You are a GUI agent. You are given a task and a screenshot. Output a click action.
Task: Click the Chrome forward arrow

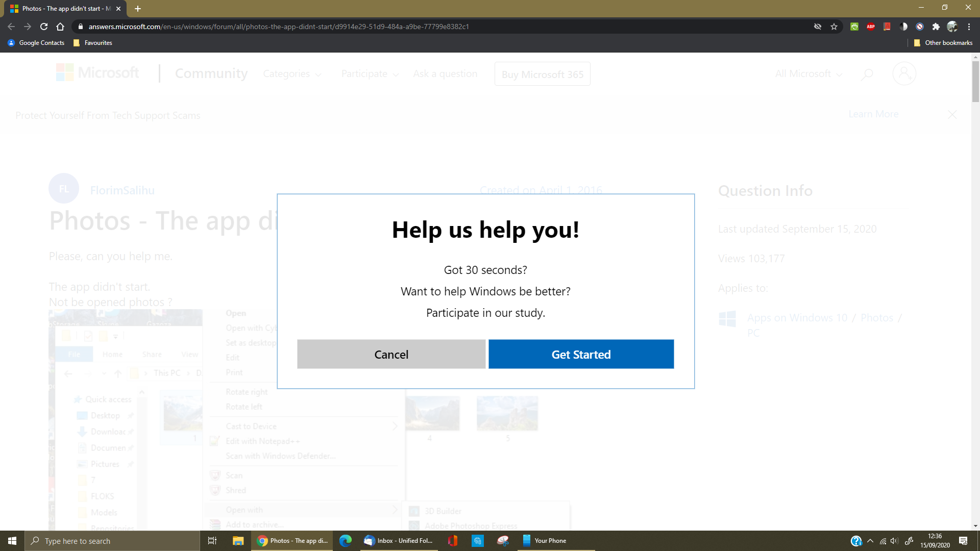(x=28, y=27)
